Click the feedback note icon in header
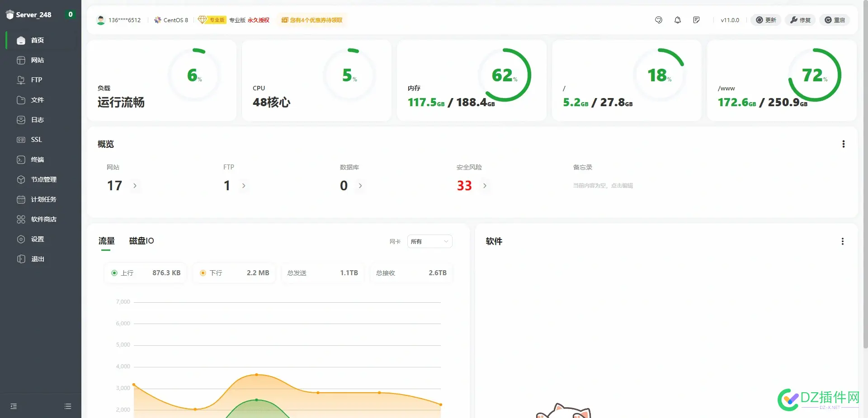 696,20
